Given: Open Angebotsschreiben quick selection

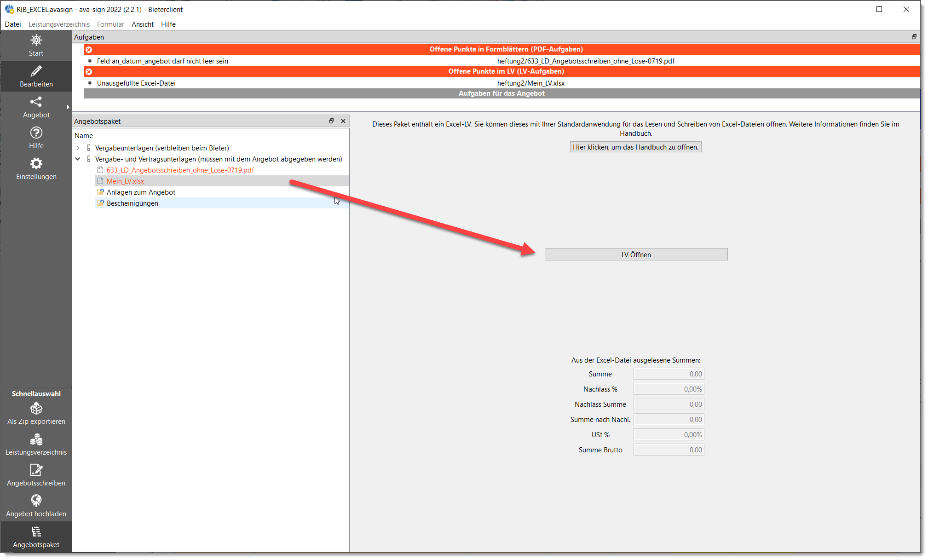Looking at the screenshot, I should click(36, 475).
